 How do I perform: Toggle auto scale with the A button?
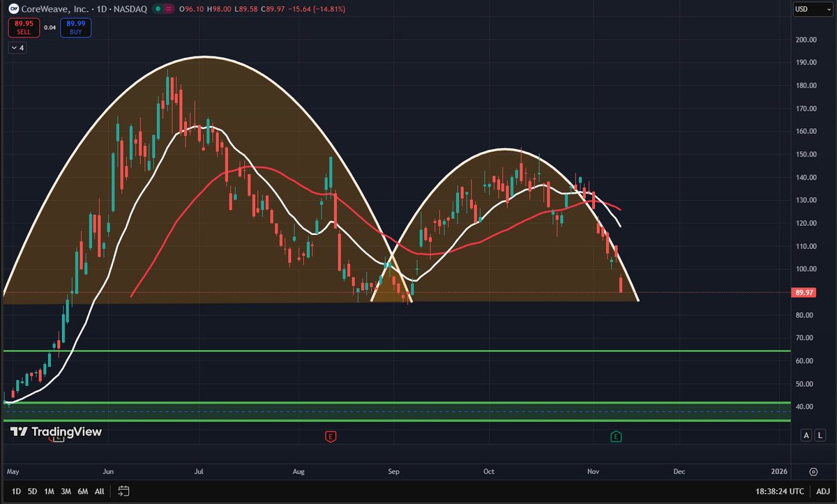click(x=806, y=435)
